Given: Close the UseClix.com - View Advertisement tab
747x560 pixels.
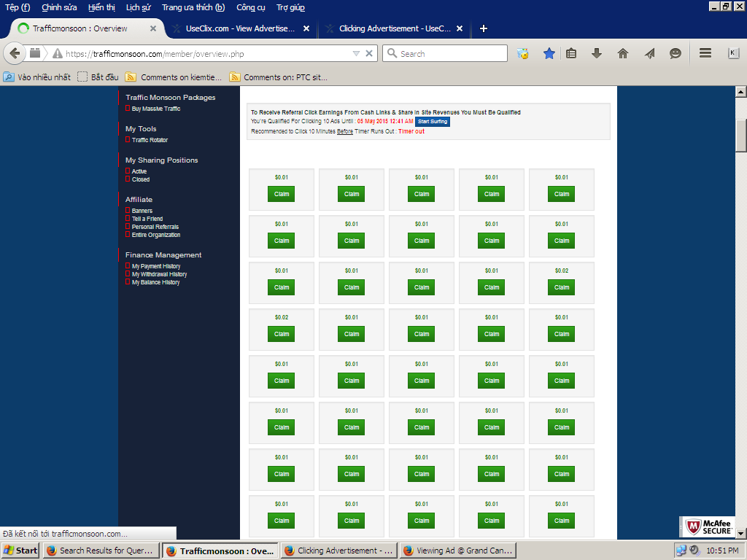Looking at the screenshot, I should 306,28.
